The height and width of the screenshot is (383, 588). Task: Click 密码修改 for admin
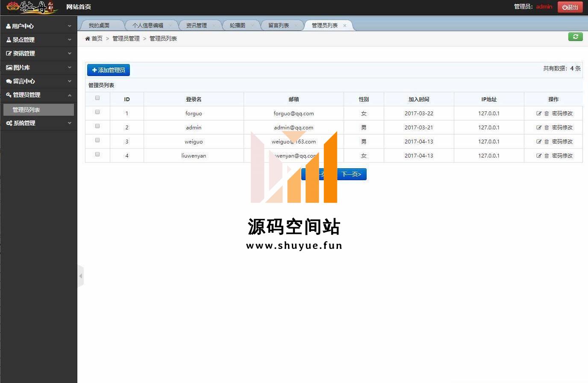point(562,128)
